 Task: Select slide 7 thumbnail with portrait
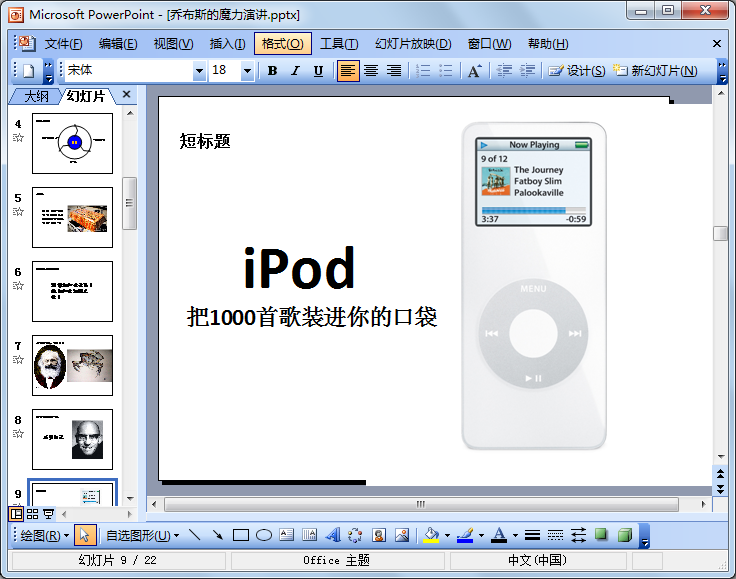click(72, 366)
